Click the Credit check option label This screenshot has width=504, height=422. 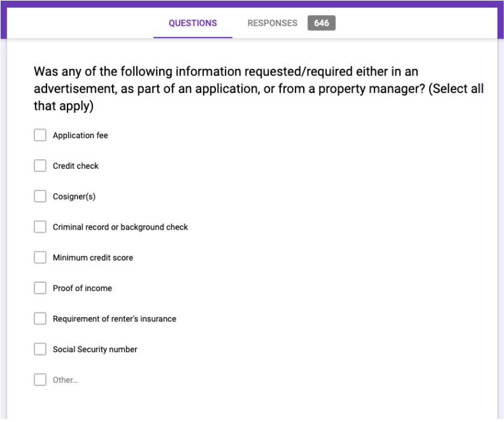point(76,166)
